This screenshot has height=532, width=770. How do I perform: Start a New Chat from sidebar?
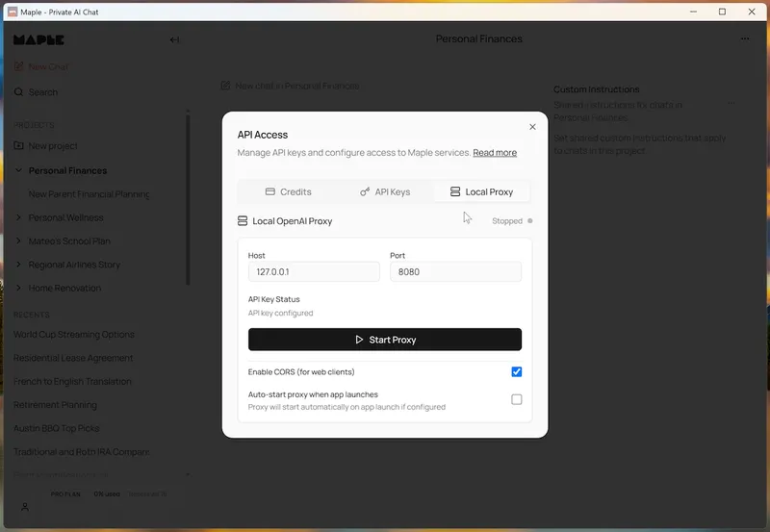(x=41, y=66)
